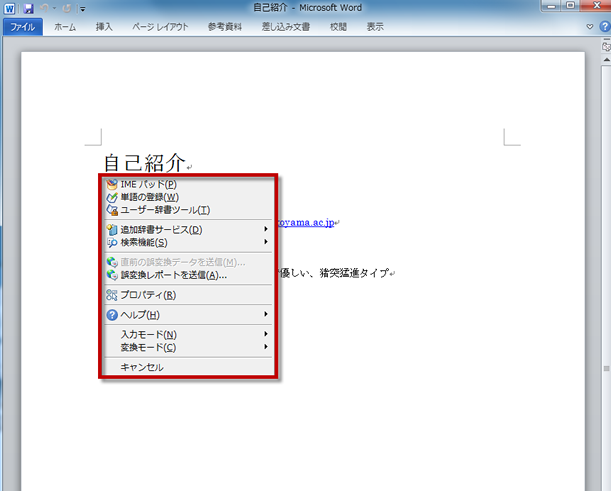This screenshot has width=611, height=491.
Task: Click the Redo/Repeat icon
Action: (x=67, y=8)
